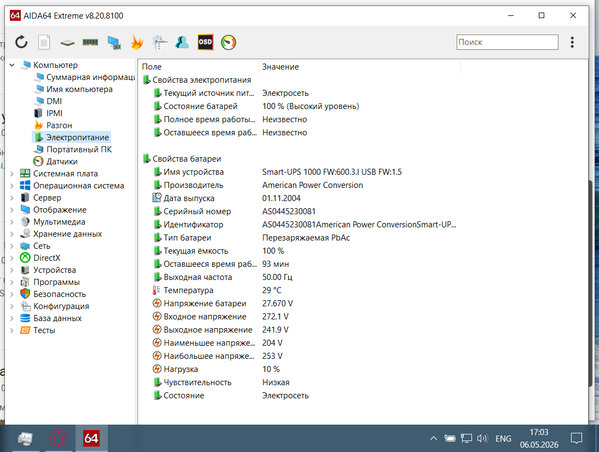Click the Напряжение батареи voltage icon
Image resolution: width=599 pixels, height=452 pixels.
click(157, 303)
